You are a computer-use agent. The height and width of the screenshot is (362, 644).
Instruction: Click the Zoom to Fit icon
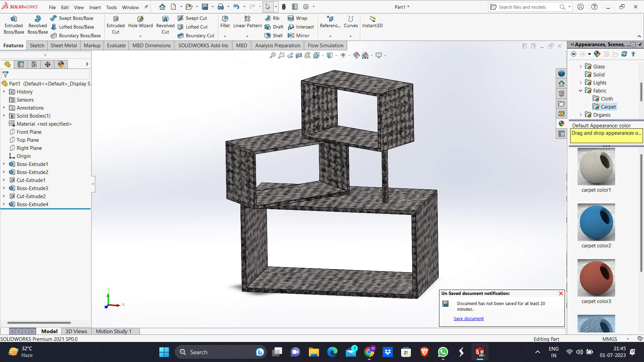click(x=272, y=55)
